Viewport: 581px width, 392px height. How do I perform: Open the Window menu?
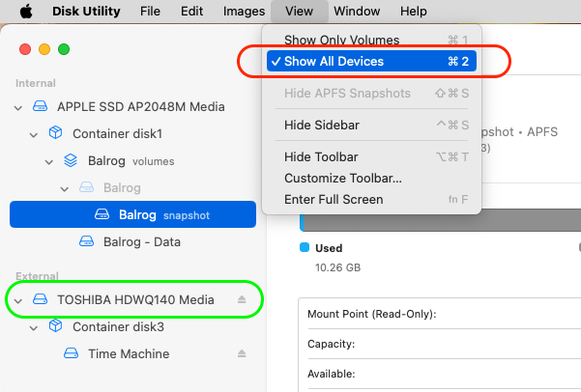pyautogui.click(x=357, y=12)
